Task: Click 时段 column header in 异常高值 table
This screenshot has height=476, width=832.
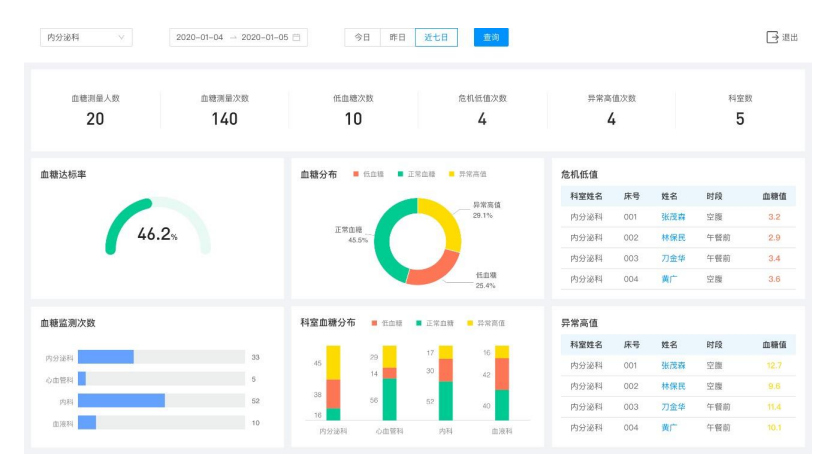Action: [x=714, y=344]
